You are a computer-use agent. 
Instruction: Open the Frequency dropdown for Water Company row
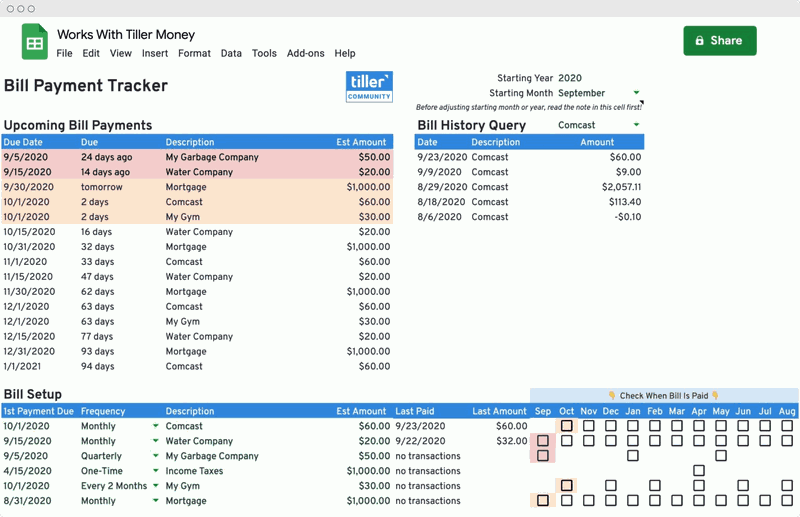click(156, 440)
